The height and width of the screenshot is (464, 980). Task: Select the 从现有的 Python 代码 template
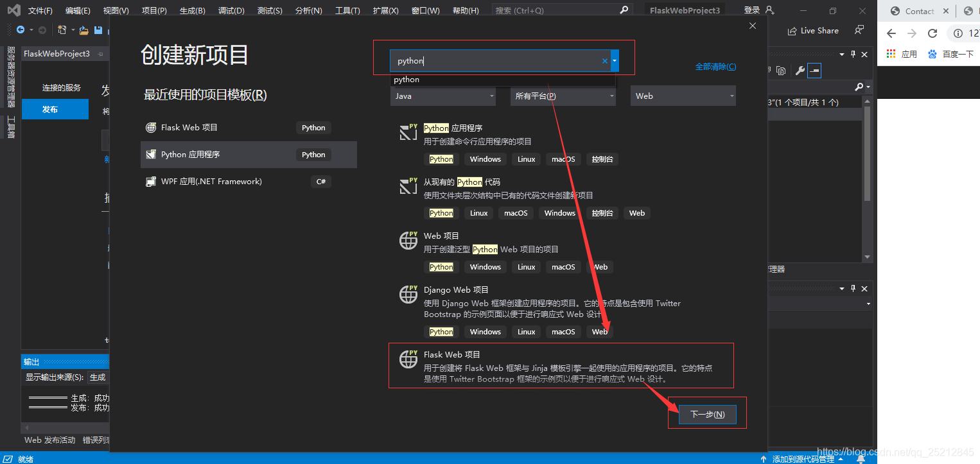563,197
